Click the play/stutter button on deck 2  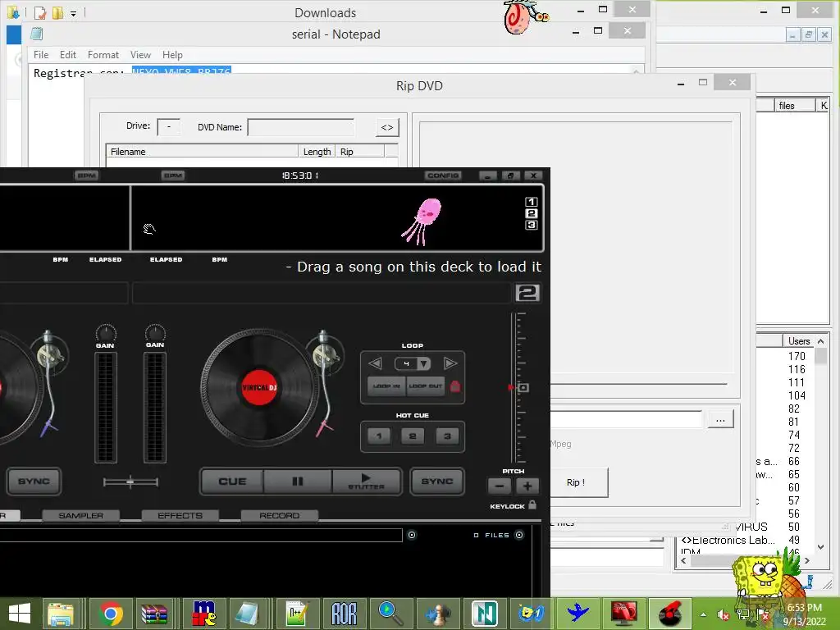click(367, 481)
